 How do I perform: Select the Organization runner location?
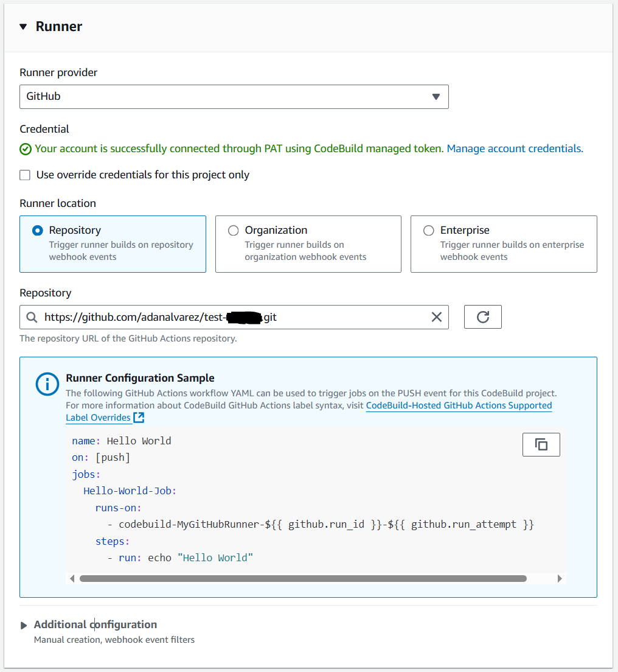[308, 244]
